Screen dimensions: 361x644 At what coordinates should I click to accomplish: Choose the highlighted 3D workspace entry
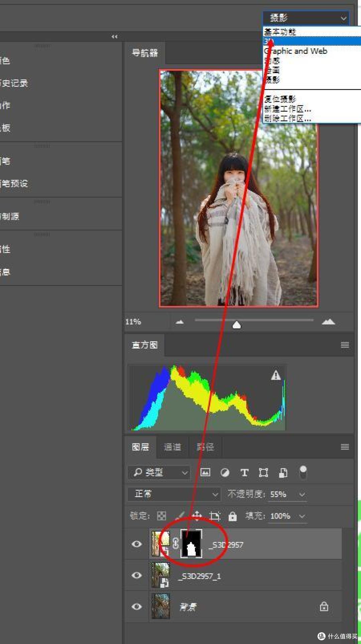click(312, 41)
